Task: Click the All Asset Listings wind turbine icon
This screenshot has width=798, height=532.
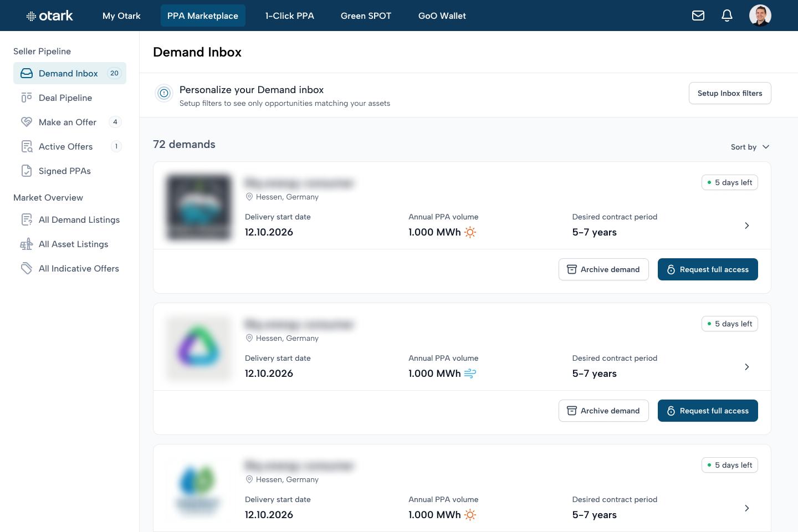Action: pos(27,244)
